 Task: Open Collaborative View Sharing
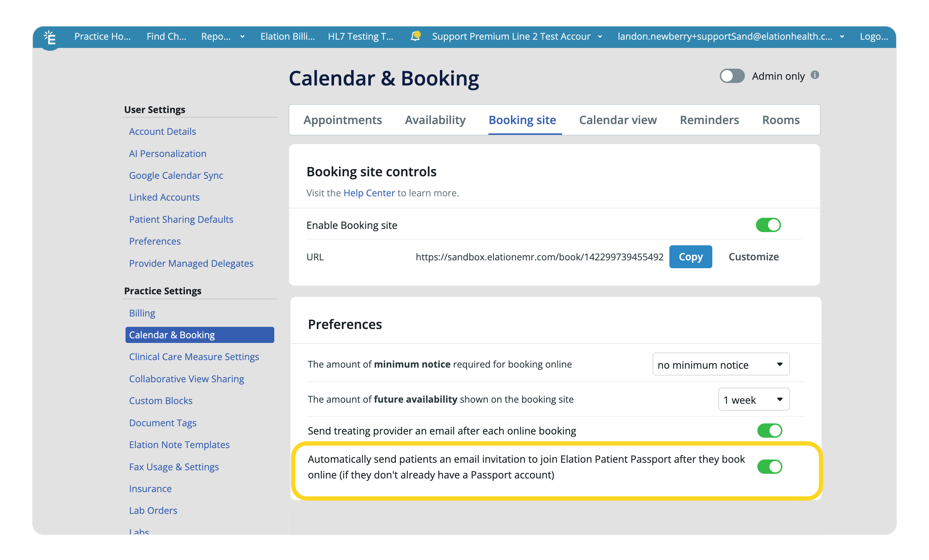coord(186,379)
